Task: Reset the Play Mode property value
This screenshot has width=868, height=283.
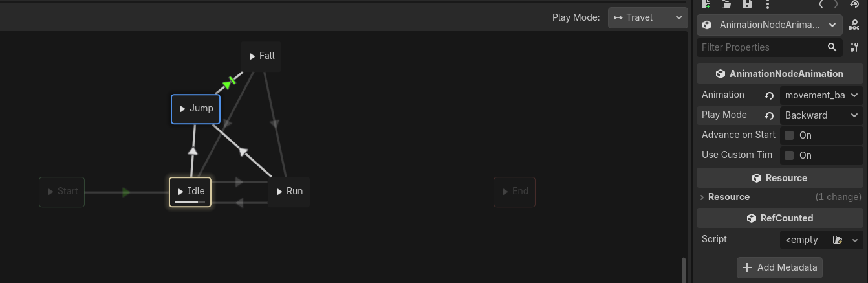Action: (x=769, y=115)
